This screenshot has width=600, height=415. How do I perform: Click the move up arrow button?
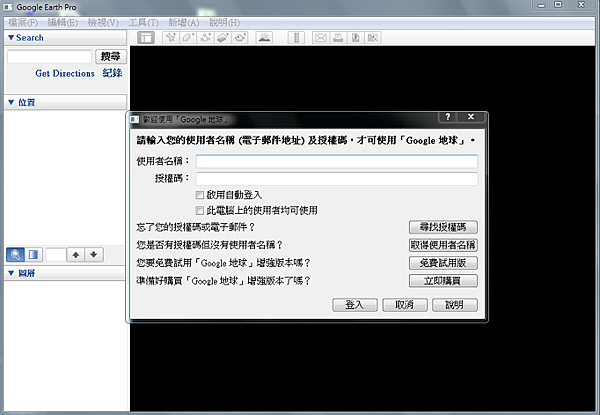click(76, 255)
